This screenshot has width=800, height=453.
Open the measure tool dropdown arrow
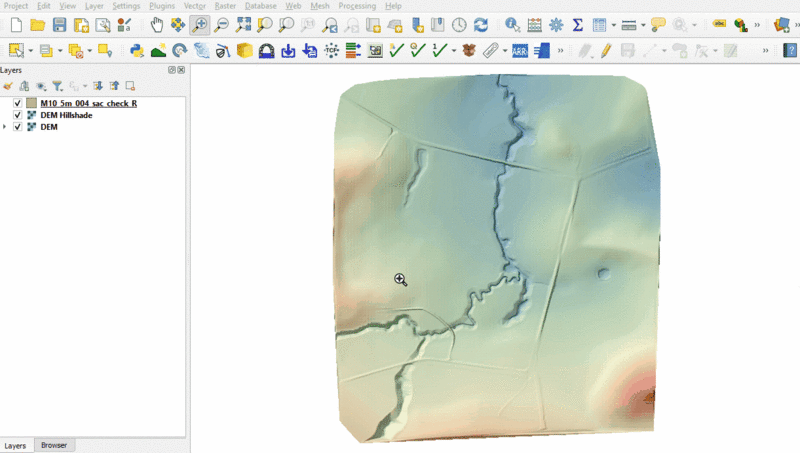point(641,25)
